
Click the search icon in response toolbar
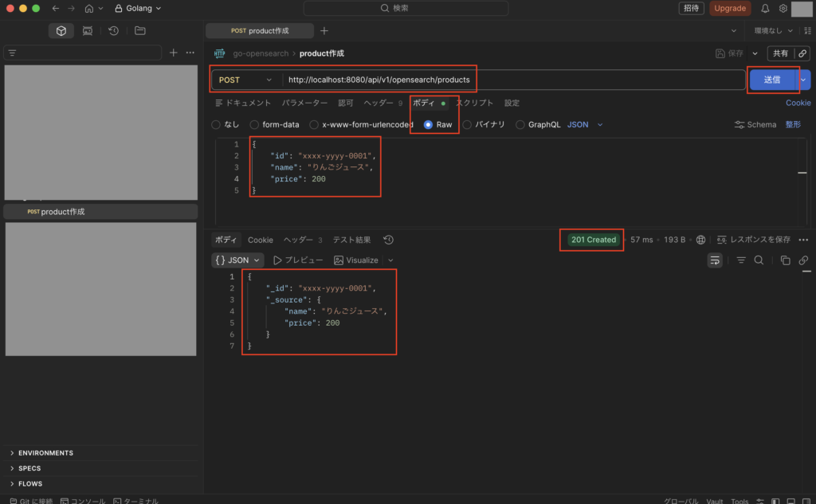coord(759,260)
